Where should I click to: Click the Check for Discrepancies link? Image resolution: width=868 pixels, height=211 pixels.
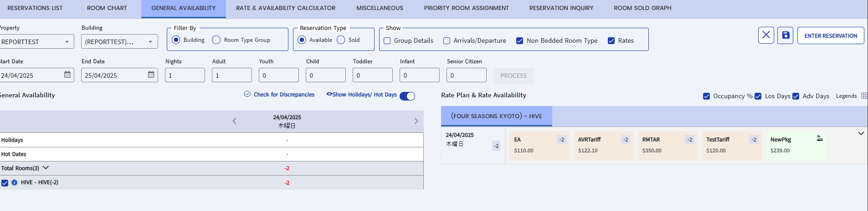point(283,95)
